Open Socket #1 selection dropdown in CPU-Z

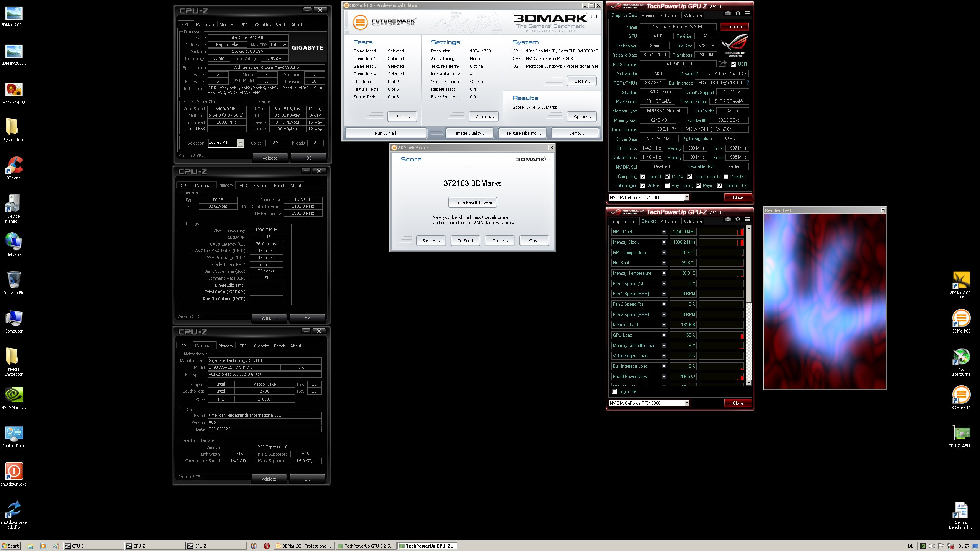240,143
